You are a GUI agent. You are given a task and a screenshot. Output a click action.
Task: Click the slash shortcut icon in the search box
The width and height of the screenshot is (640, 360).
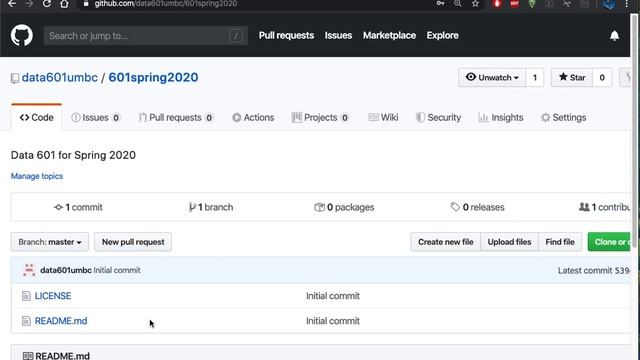(236, 36)
